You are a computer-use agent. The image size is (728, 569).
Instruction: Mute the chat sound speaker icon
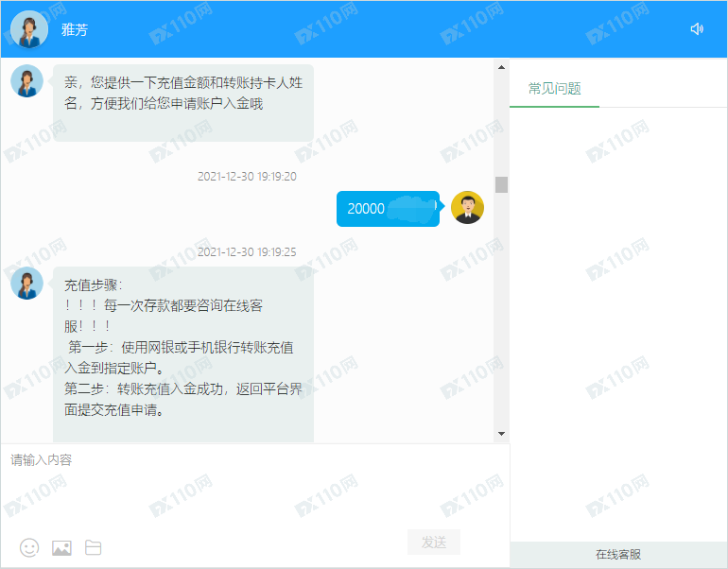click(697, 29)
